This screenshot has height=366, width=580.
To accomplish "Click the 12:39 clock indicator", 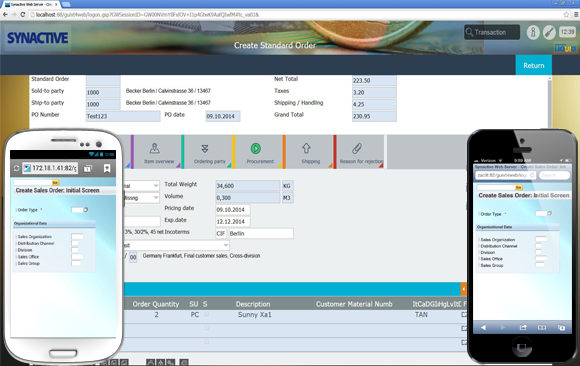I will tap(567, 32).
